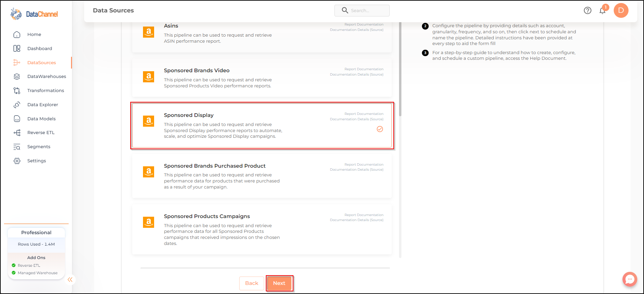Image resolution: width=644 pixels, height=294 pixels.
Task: Open Asins Documentation Details (Source) link
Action: point(357,30)
